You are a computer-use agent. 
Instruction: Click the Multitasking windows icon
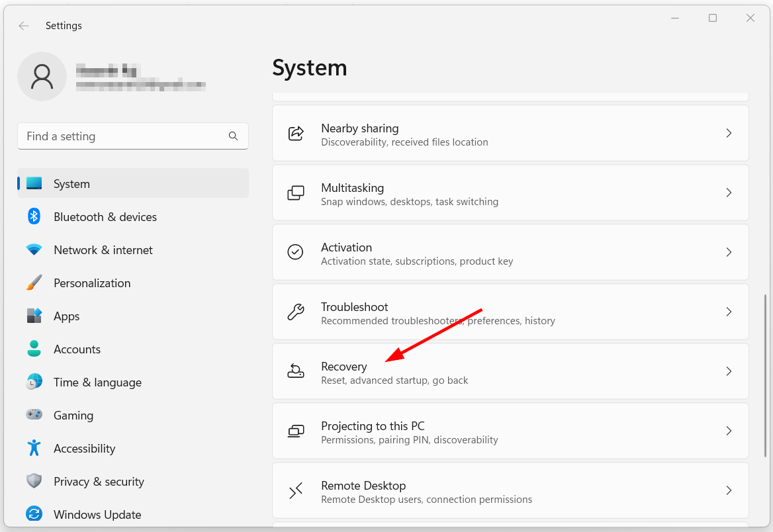pyautogui.click(x=296, y=193)
